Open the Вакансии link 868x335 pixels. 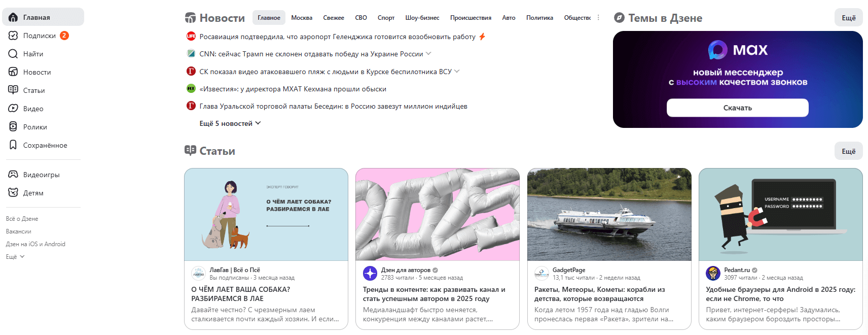pos(18,231)
